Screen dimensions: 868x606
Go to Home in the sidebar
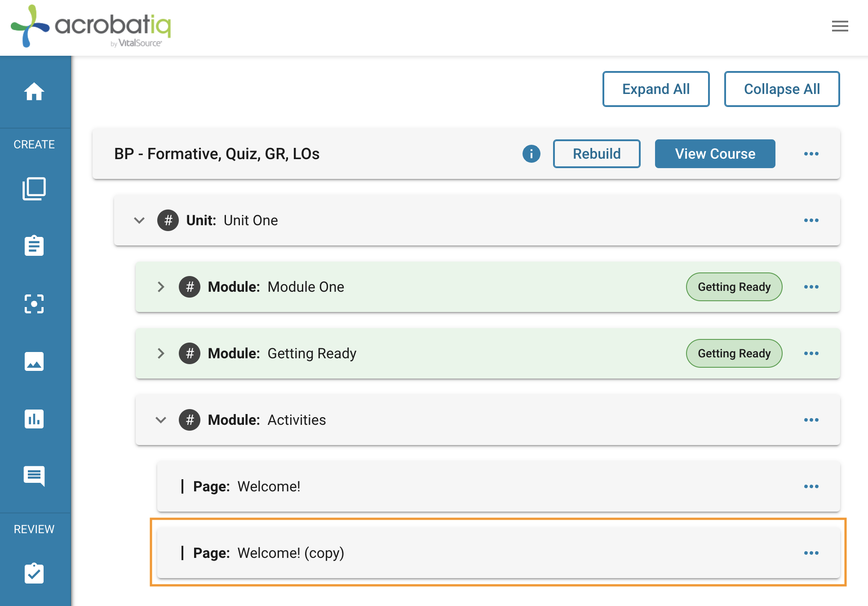pos(34,92)
